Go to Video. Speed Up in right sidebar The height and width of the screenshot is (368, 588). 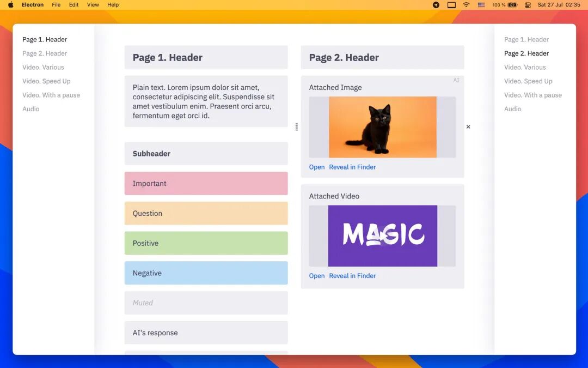tap(528, 81)
